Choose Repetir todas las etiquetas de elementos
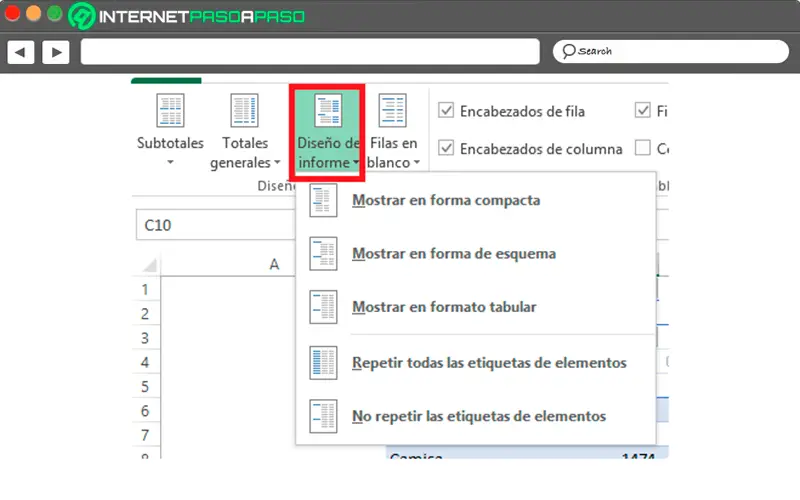The image size is (800, 500). [x=476, y=363]
